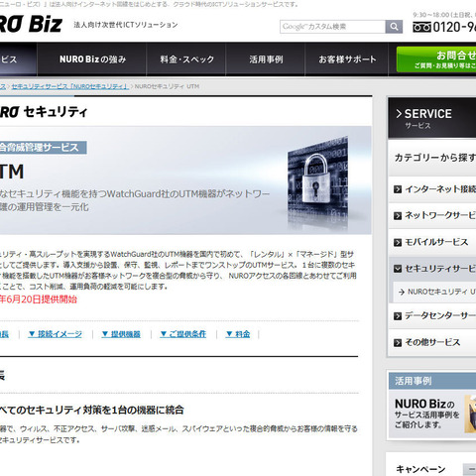
Task: Collapse セキュリティサービス sidebar category
Action: 432,269
